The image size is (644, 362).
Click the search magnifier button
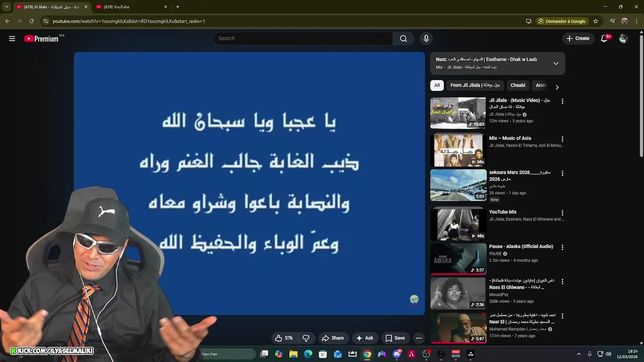(x=404, y=38)
